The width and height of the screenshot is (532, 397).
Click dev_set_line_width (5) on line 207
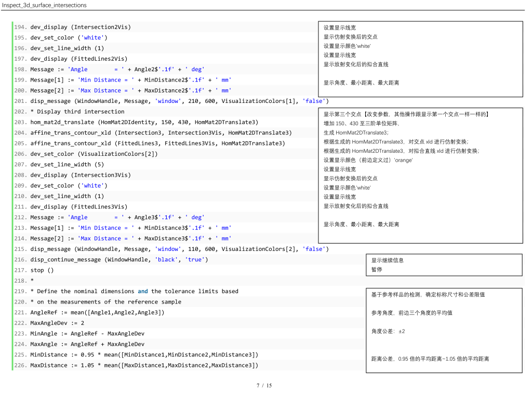pos(67,165)
